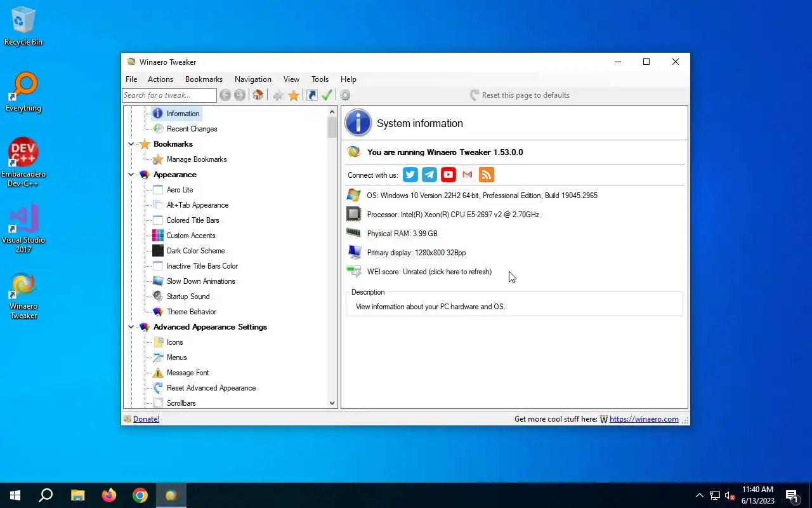Click the back navigation arrow

pyautogui.click(x=225, y=95)
